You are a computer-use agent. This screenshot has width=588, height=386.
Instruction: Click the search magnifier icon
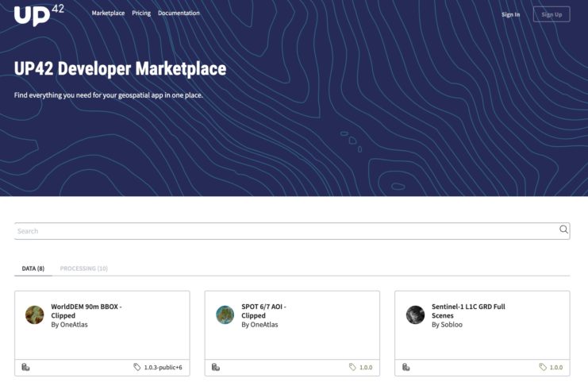pos(563,230)
